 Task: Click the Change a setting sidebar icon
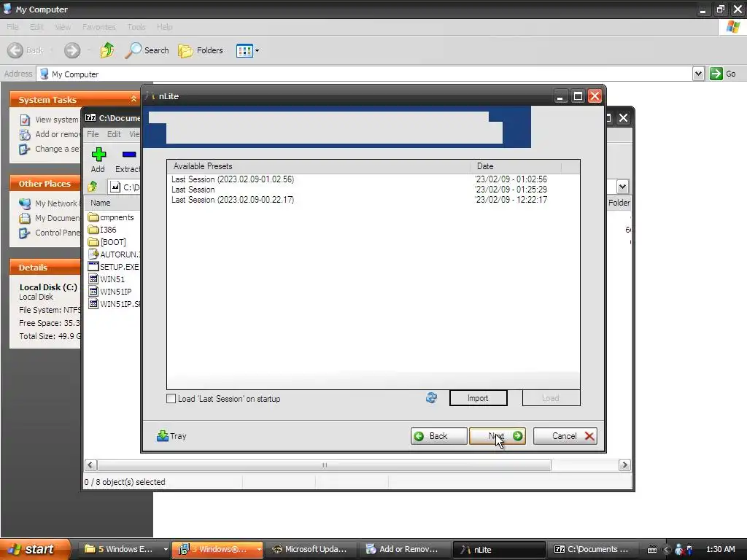click(x=24, y=149)
